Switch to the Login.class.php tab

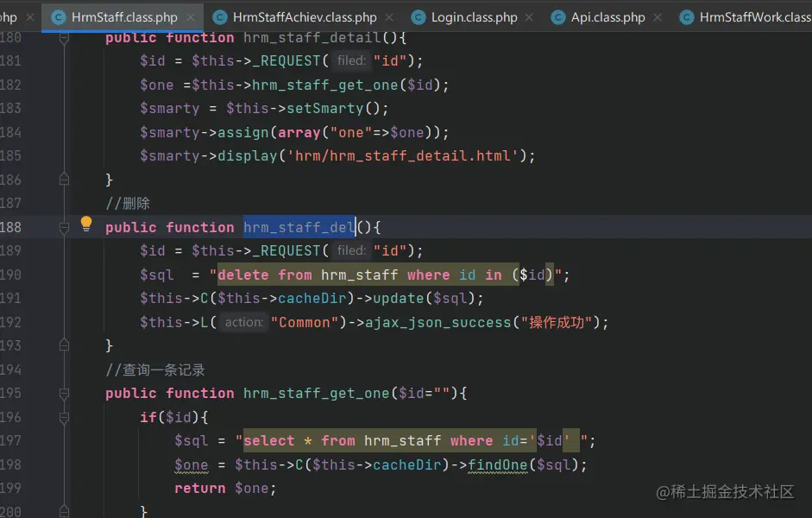(474, 17)
